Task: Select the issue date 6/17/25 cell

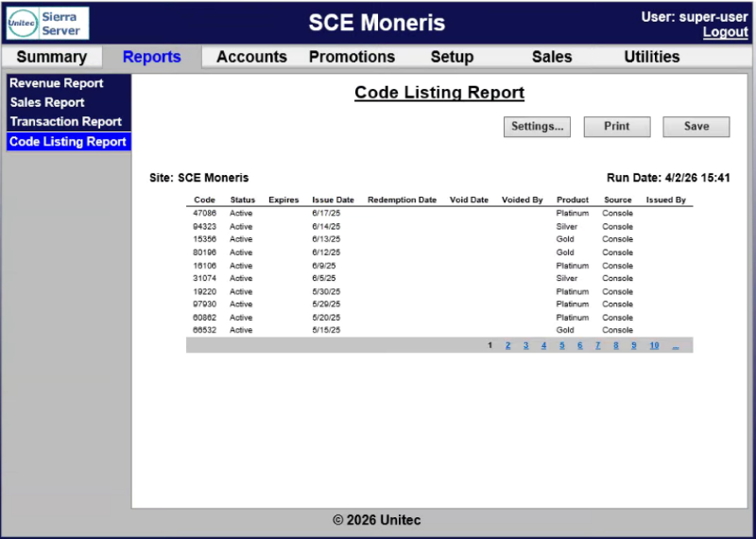Action: 326,214
